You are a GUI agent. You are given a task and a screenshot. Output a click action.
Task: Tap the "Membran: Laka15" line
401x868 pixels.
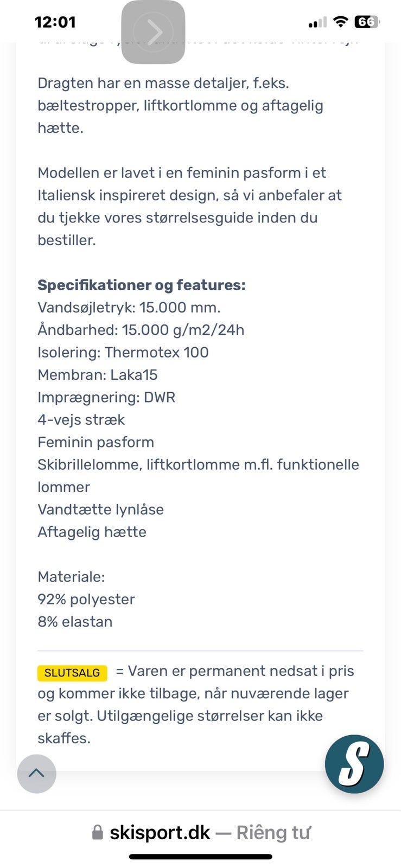[x=97, y=375]
